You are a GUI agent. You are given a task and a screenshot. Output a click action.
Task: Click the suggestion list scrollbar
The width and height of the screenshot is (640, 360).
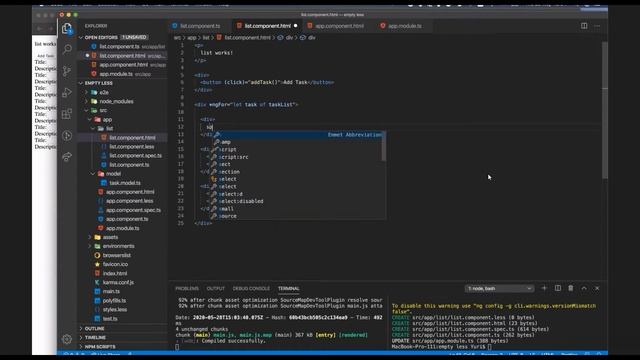coord(384,146)
